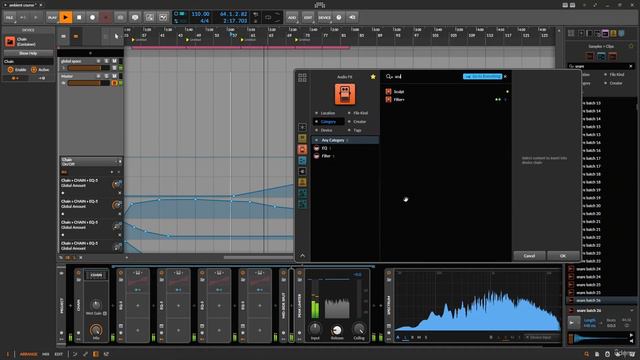Select the Tags filter radio

(x=355, y=130)
